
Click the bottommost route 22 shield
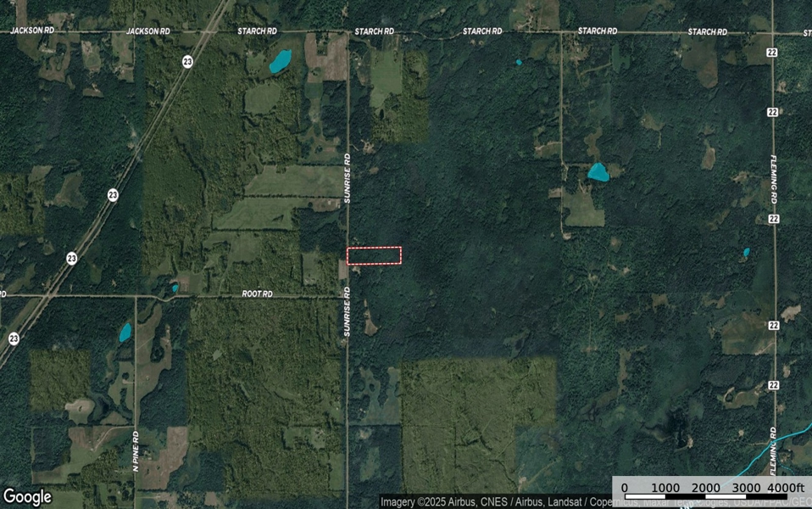point(772,384)
